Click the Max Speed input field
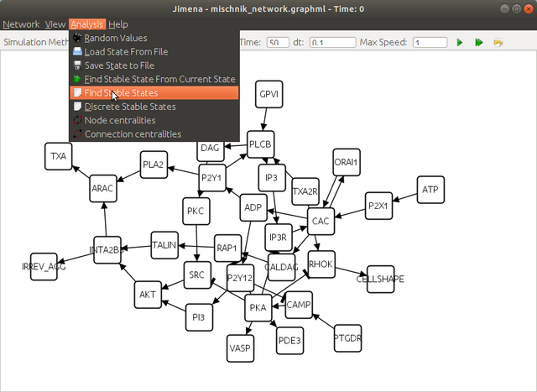 click(x=430, y=43)
